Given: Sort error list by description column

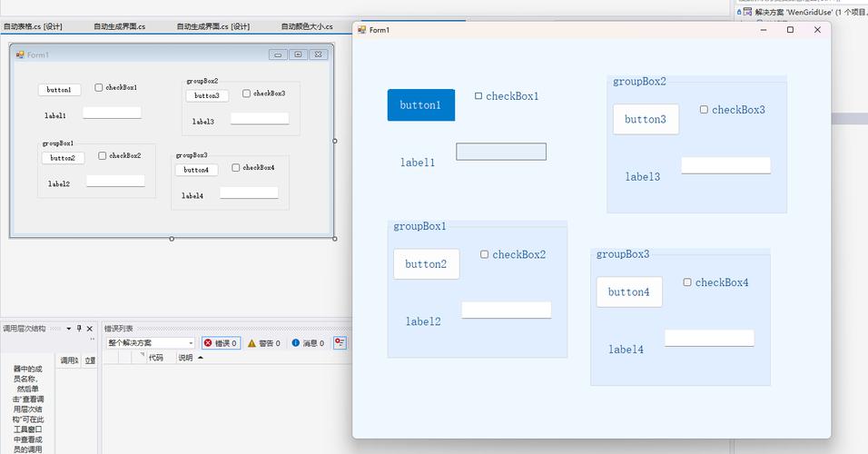Looking at the screenshot, I should point(185,358).
